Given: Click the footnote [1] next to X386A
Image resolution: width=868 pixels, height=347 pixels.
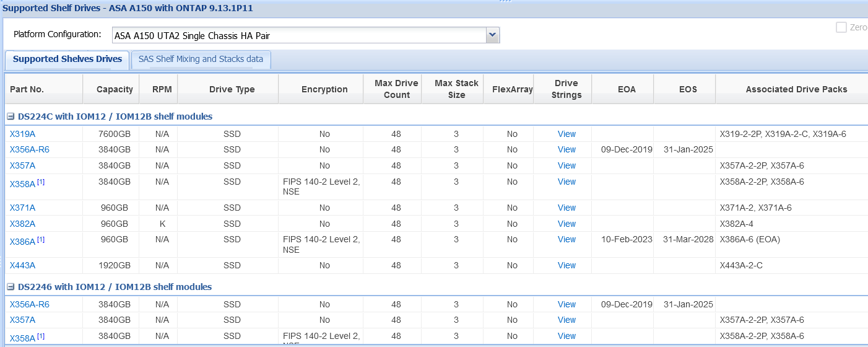Looking at the screenshot, I should 41,239.
